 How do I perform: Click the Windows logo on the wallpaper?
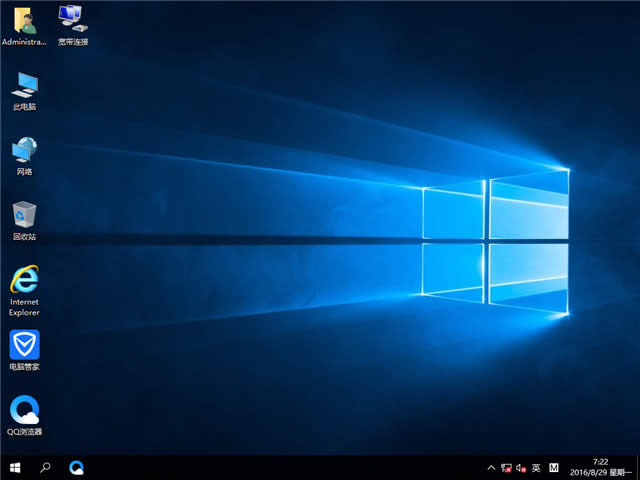(495, 238)
